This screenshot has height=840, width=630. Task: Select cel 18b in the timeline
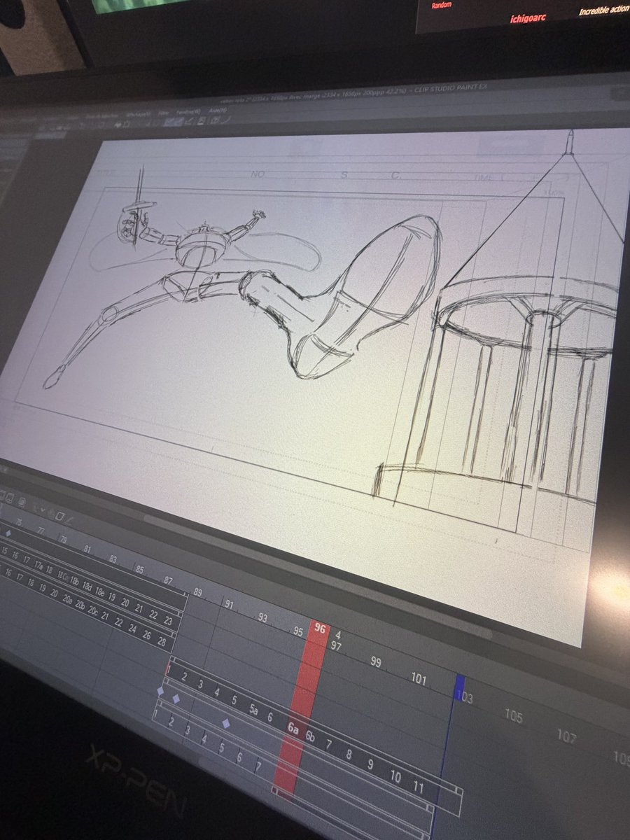click(x=74, y=580)
